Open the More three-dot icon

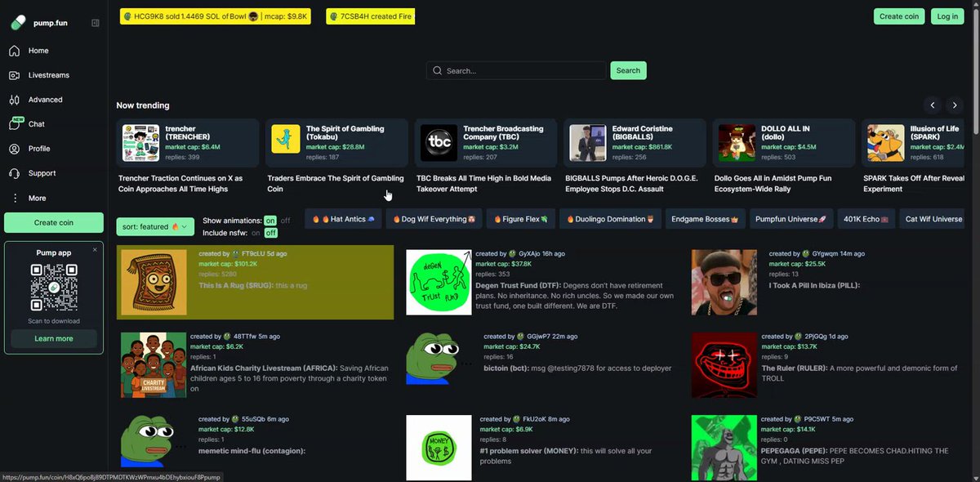(x=14, y=198)
